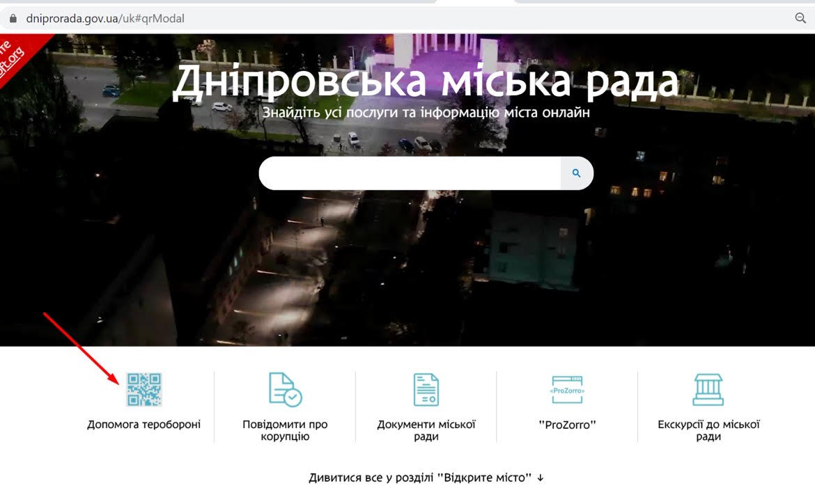The image size is (815, 504).
Task: Click the down arrow after "Відкрите місто"
Action: coord(540,478)
